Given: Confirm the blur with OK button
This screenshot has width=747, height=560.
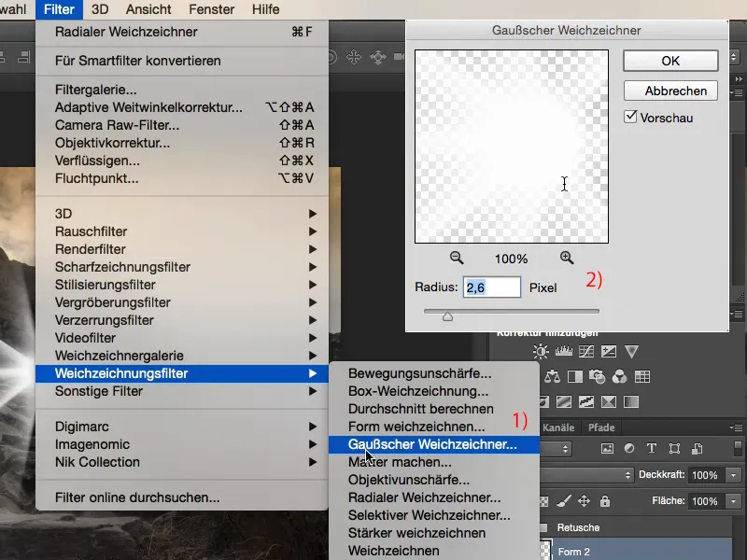Looking at the screenshot, I should 670,61.
